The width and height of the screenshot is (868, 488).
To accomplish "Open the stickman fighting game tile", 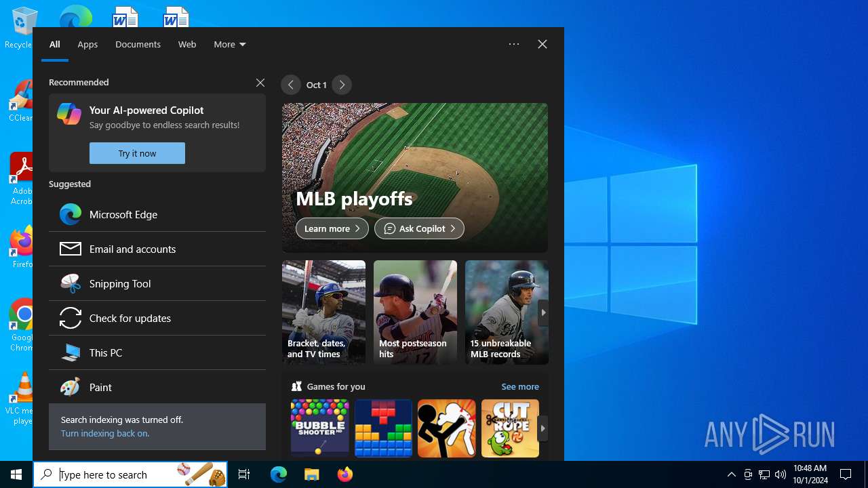I will 446,428.
